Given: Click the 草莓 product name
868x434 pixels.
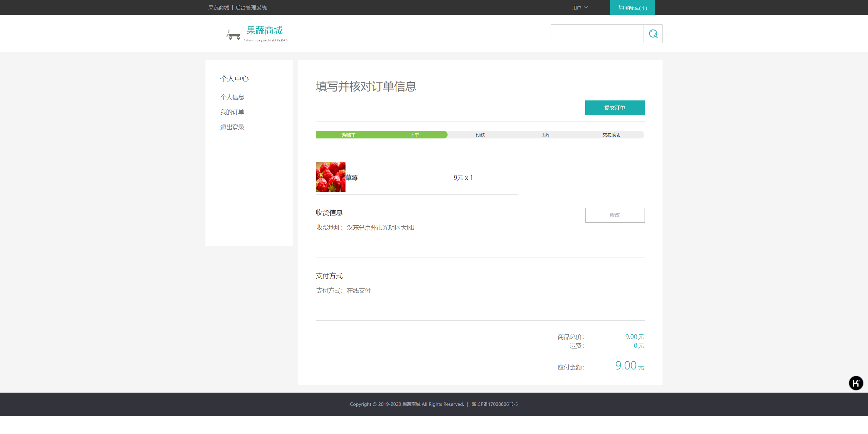Looking at the screenshot, I should pyautogui.click(x=352, y=178).
